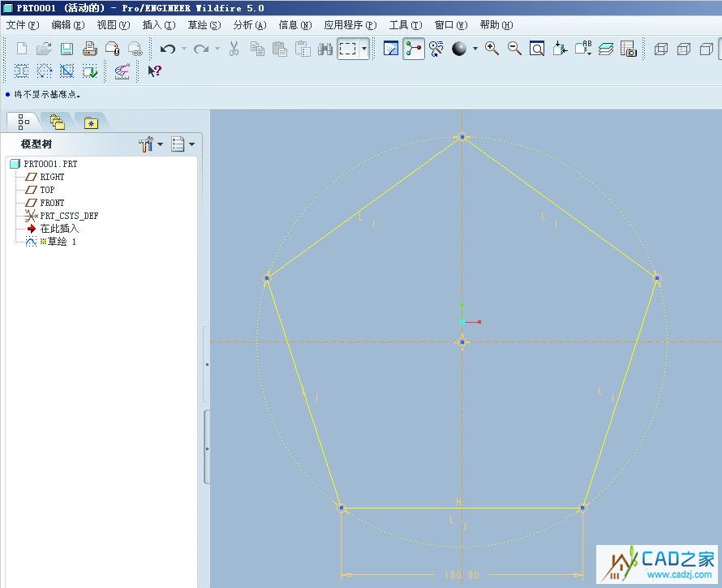Expand the shading sphere dropdown arrow
This screenshot has height=588, width=722.
[x=475, y=49]
